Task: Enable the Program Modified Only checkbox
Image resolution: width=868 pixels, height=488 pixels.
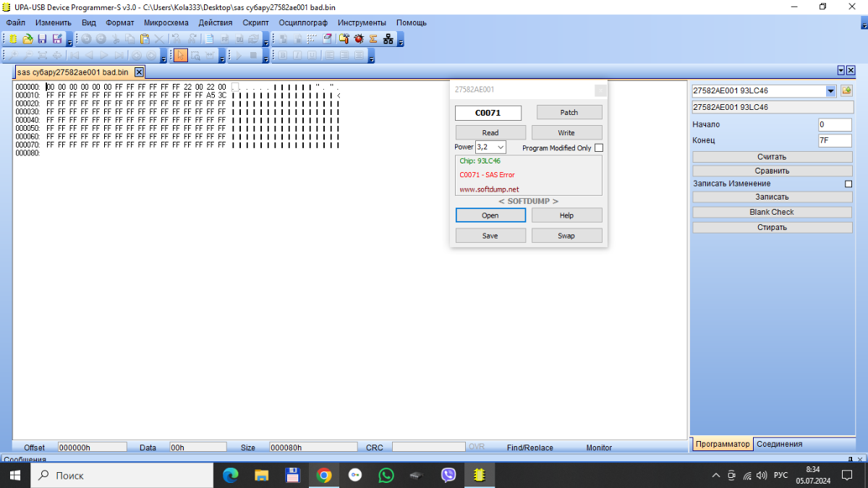Action: point(598,147)
